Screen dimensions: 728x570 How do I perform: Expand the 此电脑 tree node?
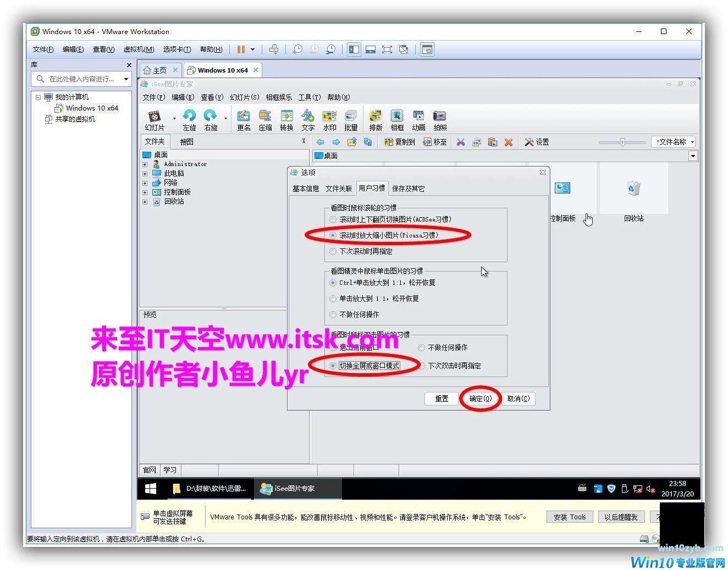145,174
